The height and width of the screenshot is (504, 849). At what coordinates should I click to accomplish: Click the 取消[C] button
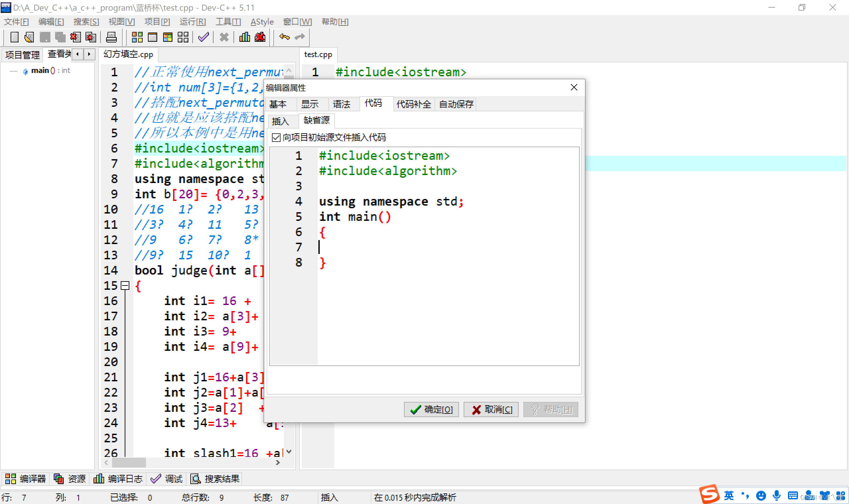[491, 409]
